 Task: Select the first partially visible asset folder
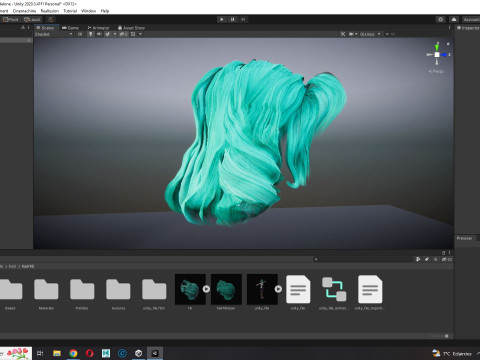click(10, 293)
